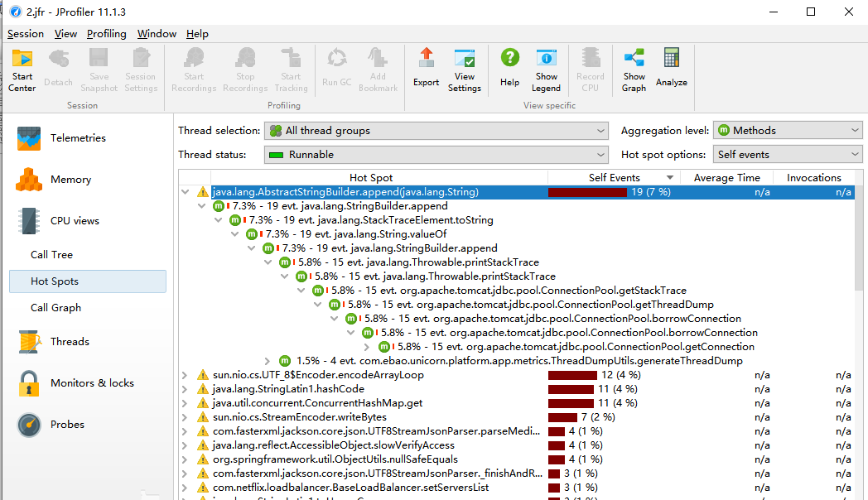Image resolution: width=868 pixels, height=500 pixels.
Task: Sort by the Self Events column header
Action: tap(614, 178)
